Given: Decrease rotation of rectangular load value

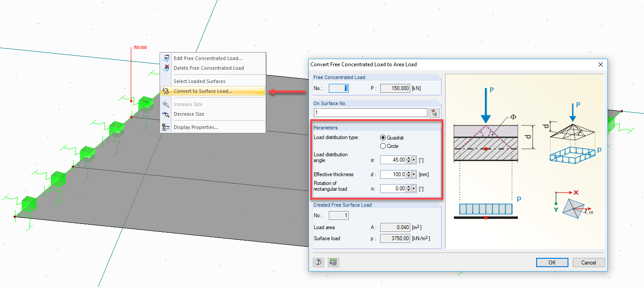Looking at the screenshot, I should point(408,190).
